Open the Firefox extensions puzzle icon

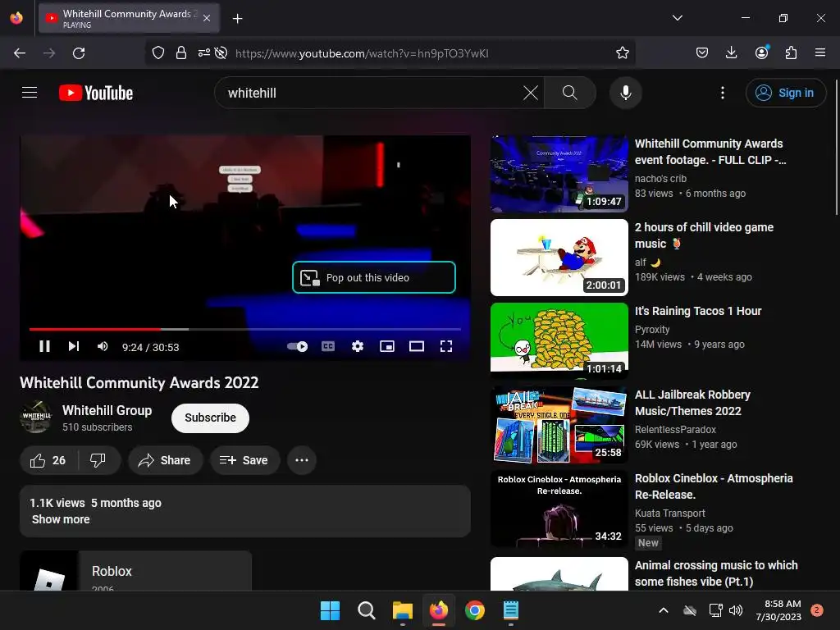point(791,52)
